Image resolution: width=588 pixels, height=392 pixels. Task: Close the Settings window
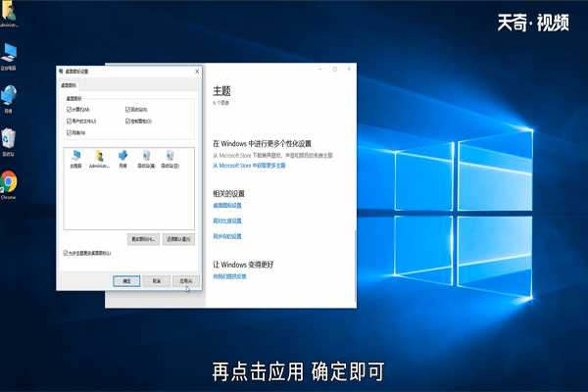[349, 70]
